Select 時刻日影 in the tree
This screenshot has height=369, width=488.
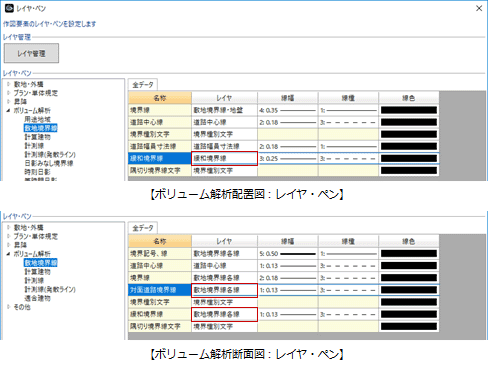[37, 172]
